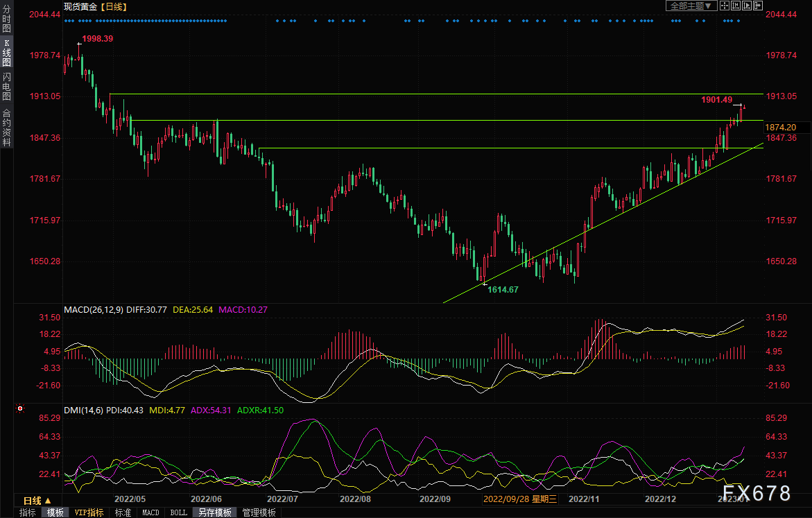This screenshot has width=812, height=518.
Task: Select the K线图 view in left sidebar
Action: [7, 53]
